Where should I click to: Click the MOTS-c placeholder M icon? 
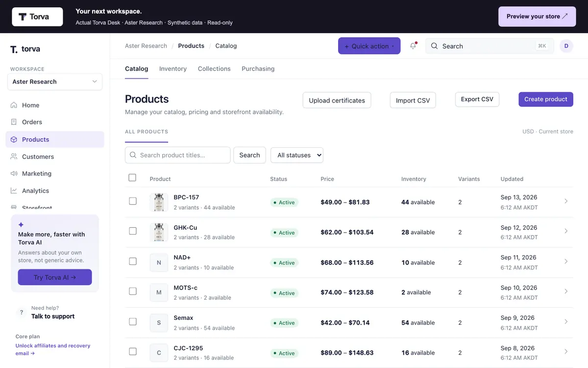point(159,292)
